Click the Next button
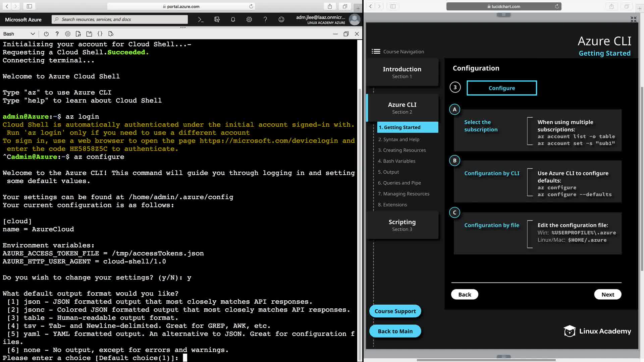The height and width of the screenshot is (362, 644). coord(607,294)
